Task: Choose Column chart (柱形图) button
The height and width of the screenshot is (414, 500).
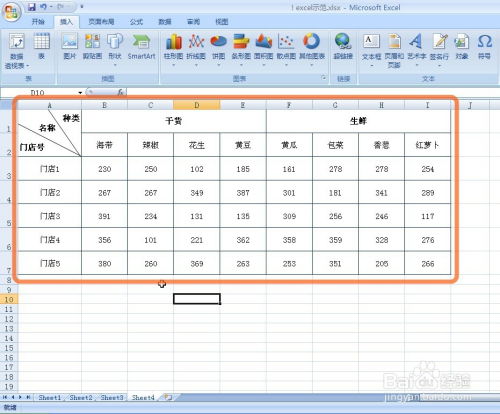Action: point(173,49)
